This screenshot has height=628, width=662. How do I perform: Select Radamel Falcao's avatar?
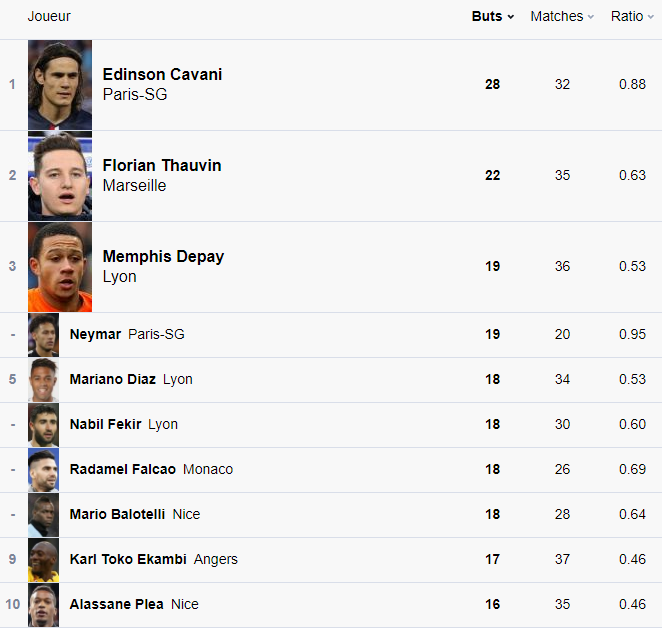[x=44, y=470]
